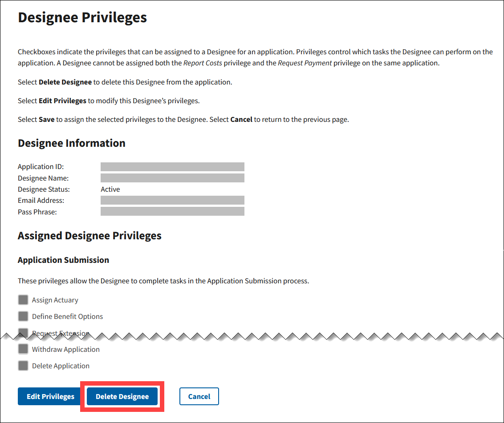Click the redacted Designee Name value
Screen dimensions: 504x423
pyautogui.click(x=172, y=178)
